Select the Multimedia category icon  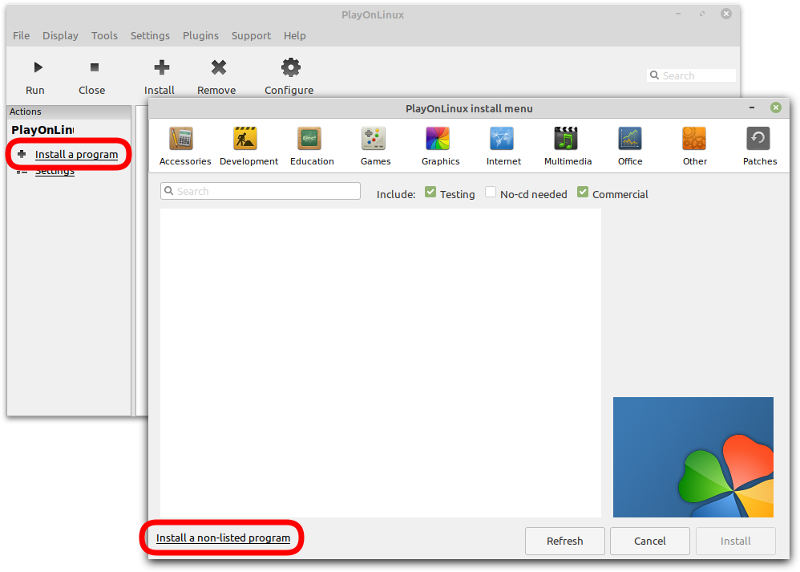pos(566,138)
